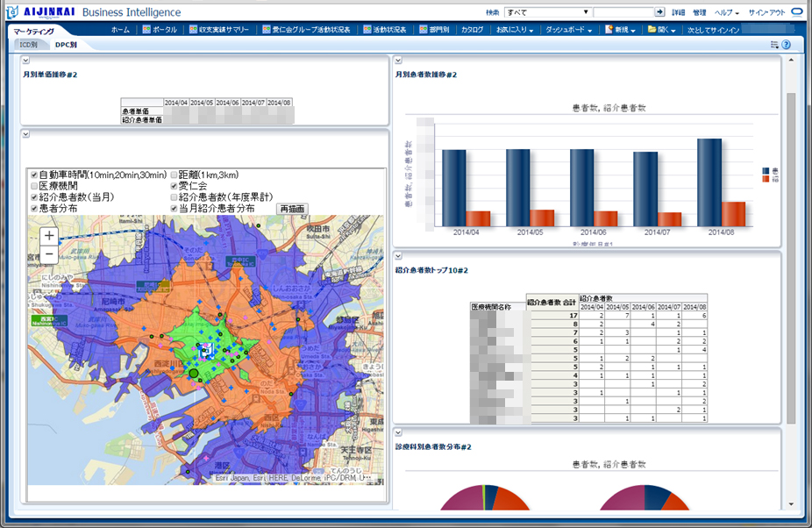Uncheck the 自動車時間 checkbox

pyautogui.click(x=34, y=175)
